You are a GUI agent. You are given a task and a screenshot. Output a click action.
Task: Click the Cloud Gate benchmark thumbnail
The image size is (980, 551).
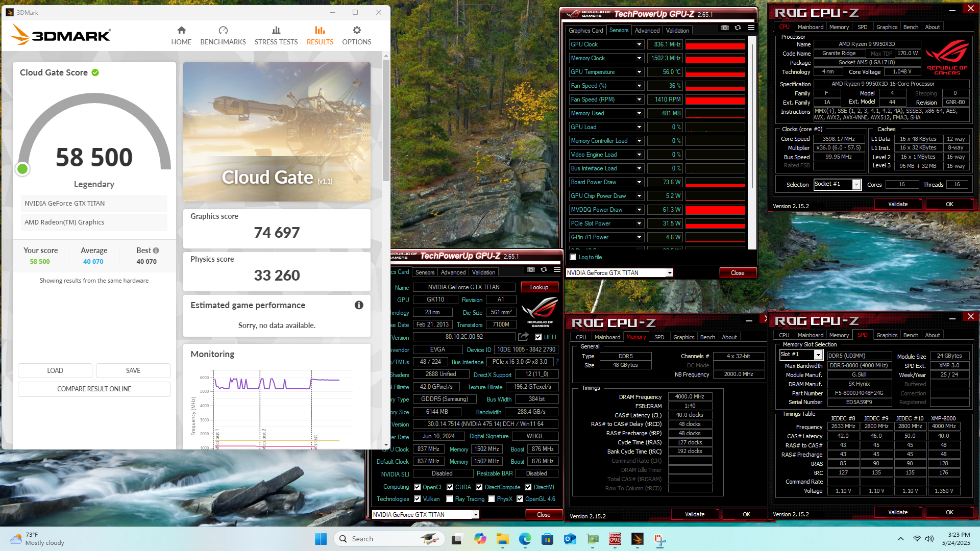coord(277,132)
